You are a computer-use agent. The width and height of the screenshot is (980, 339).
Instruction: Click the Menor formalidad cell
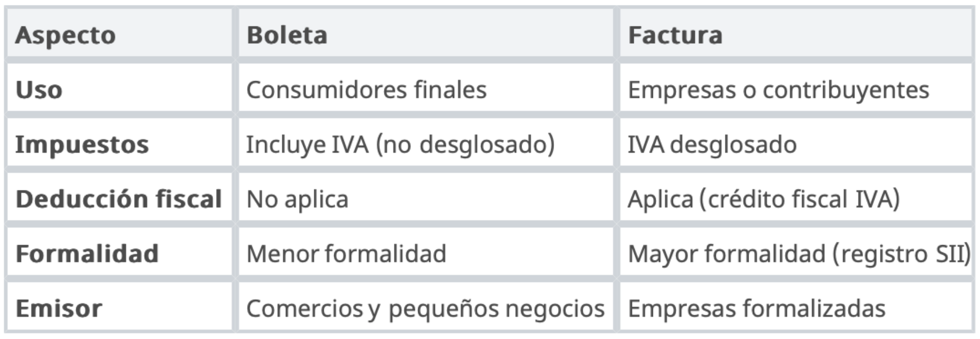click(x=426, y=253)
